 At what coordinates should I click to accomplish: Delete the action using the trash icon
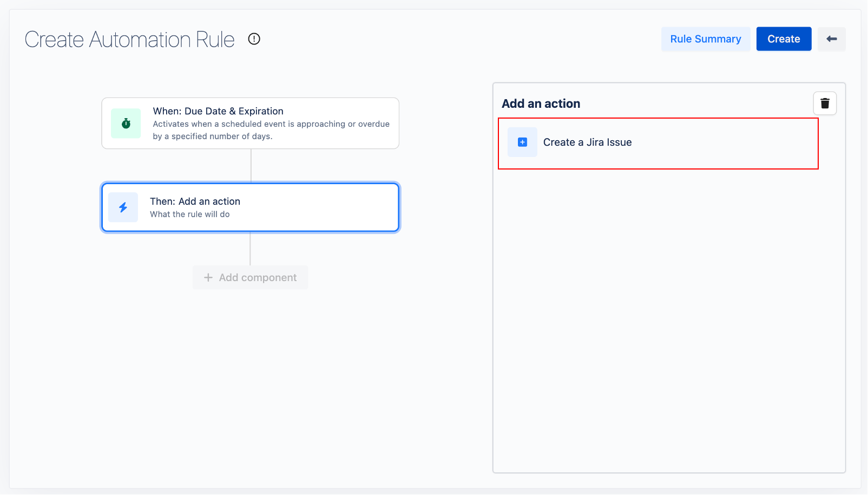pyautogui.click(x=825, y=103)
